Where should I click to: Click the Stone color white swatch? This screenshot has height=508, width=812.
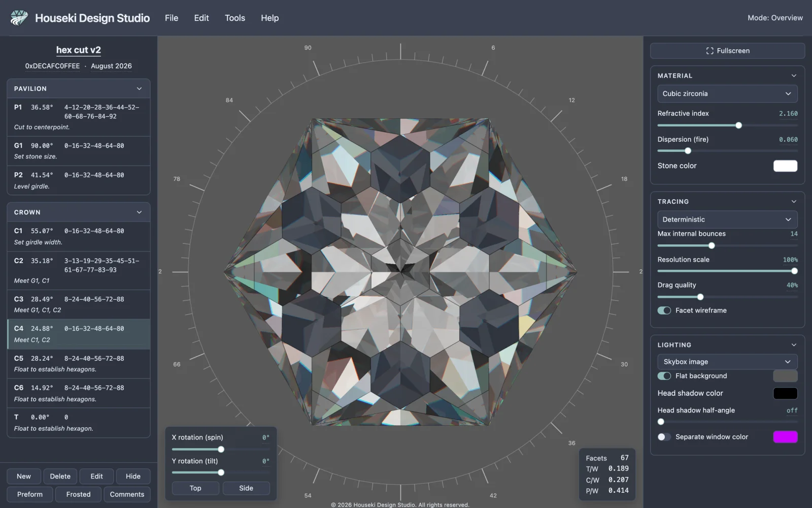tap(785, 166)
